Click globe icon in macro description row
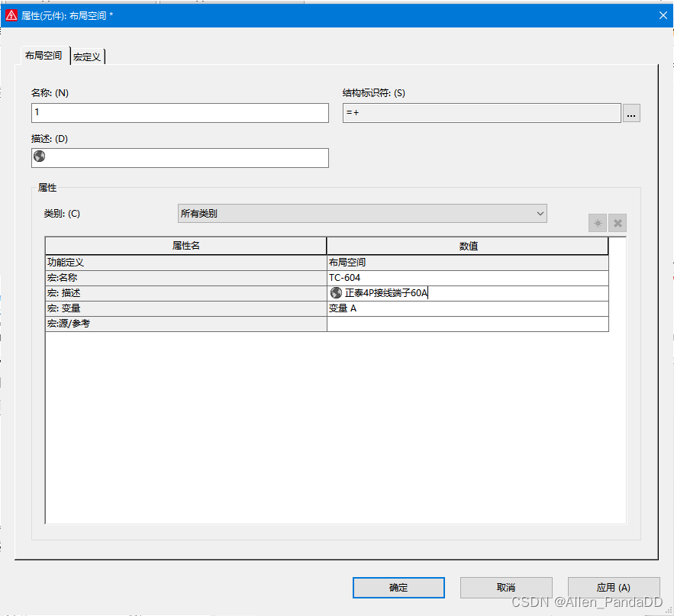 point(336,293)
